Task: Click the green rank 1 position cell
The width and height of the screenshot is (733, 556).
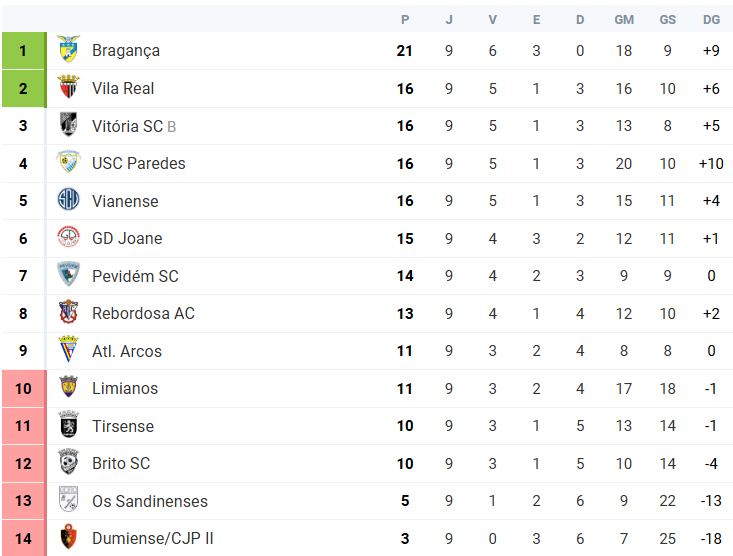Action: [x=24, y=51]
